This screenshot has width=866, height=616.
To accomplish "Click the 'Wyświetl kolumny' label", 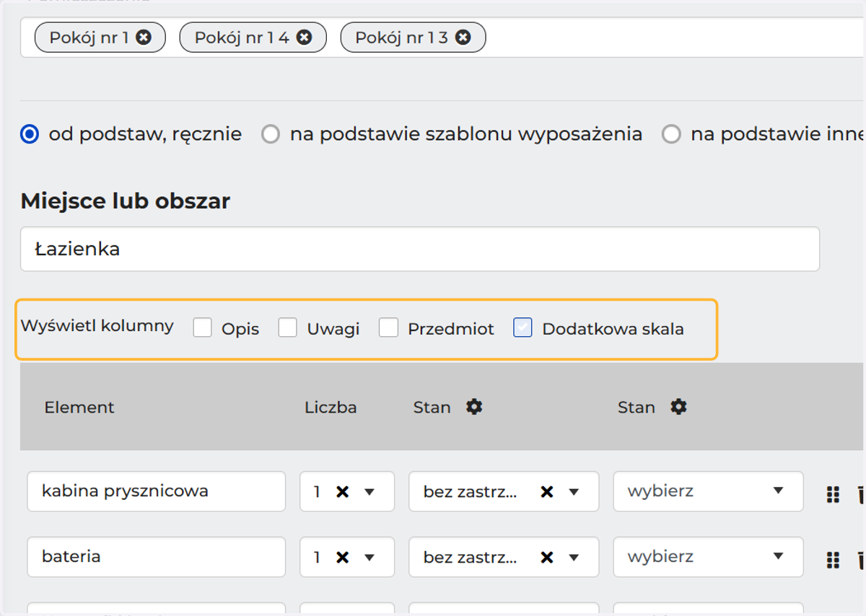I will point(97,326).
